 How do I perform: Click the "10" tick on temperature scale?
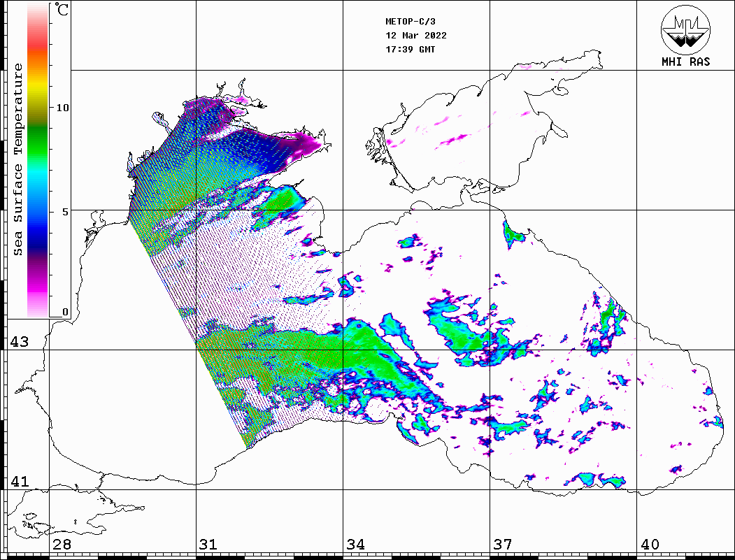coord(62,108)
